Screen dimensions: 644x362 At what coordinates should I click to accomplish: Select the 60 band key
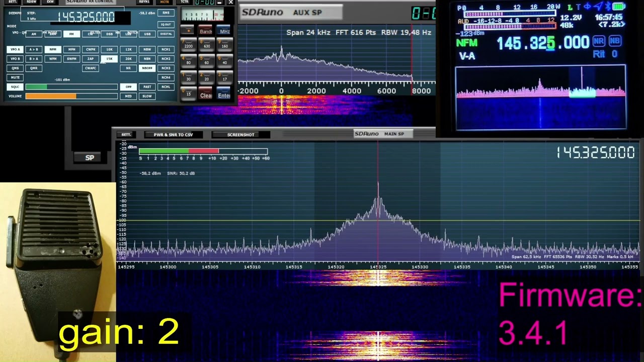tap(206, 62)
